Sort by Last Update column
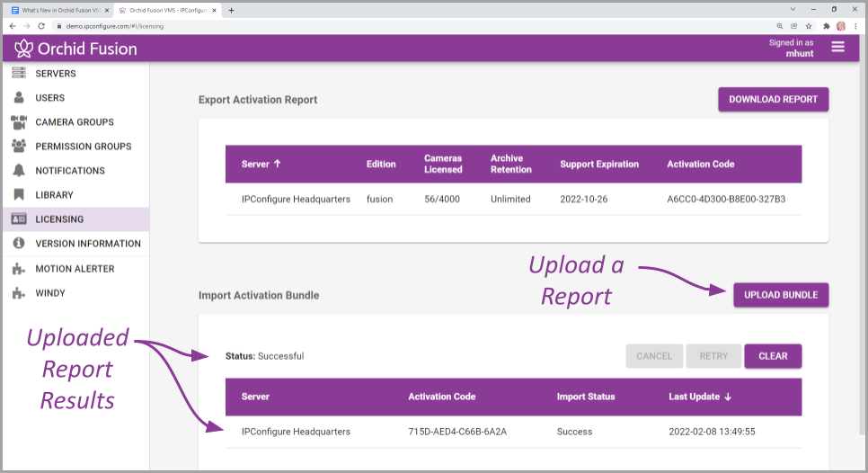Image resolution: width=868 pixels, height=473 pixels. tap(700, 397)
